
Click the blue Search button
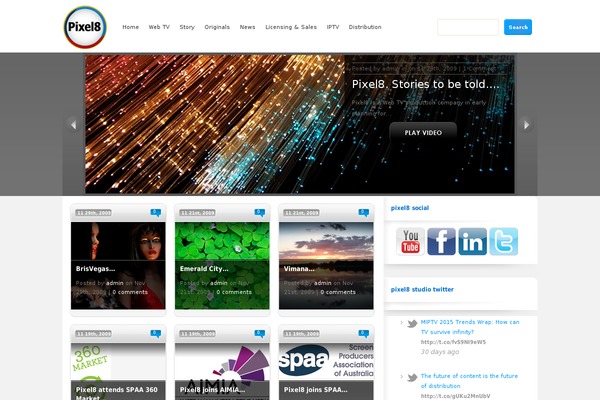pyautogui.click(x=518, y=27)
